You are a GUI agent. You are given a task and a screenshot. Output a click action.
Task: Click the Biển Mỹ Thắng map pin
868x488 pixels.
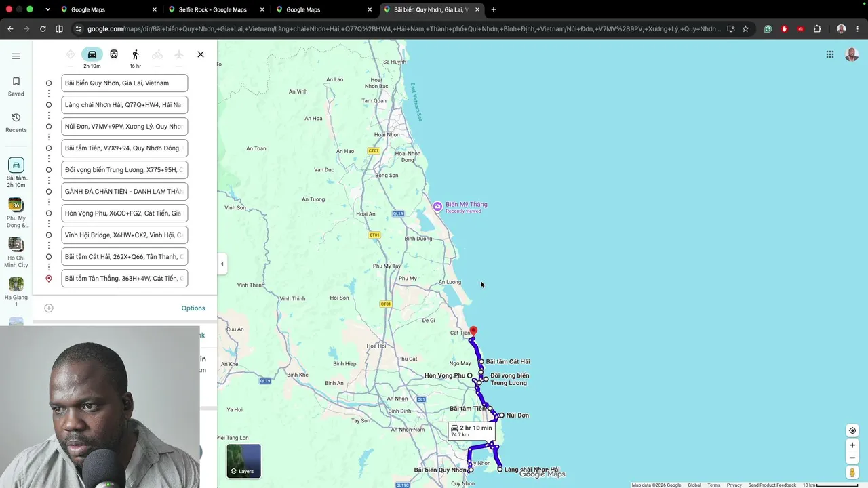[437, 206]
